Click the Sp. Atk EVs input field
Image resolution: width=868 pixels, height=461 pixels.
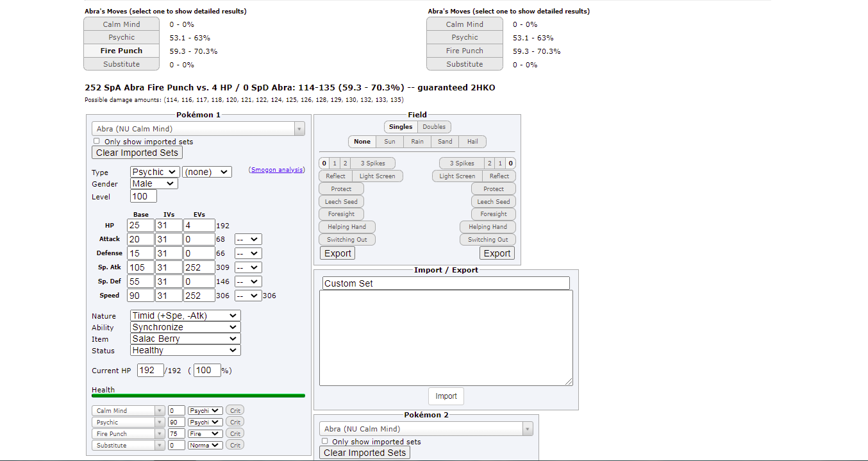pyautogui.click(x=198, y=267)
